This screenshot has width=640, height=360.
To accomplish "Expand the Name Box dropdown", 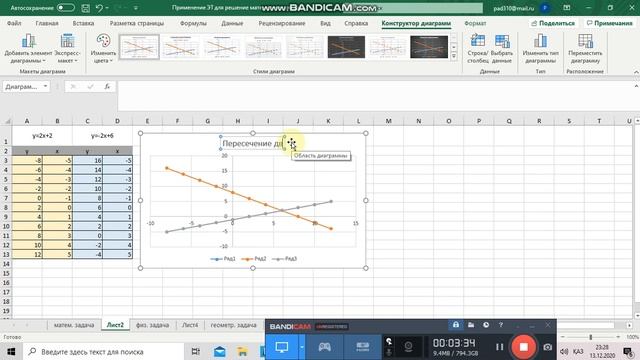I will tap(45, 87).
